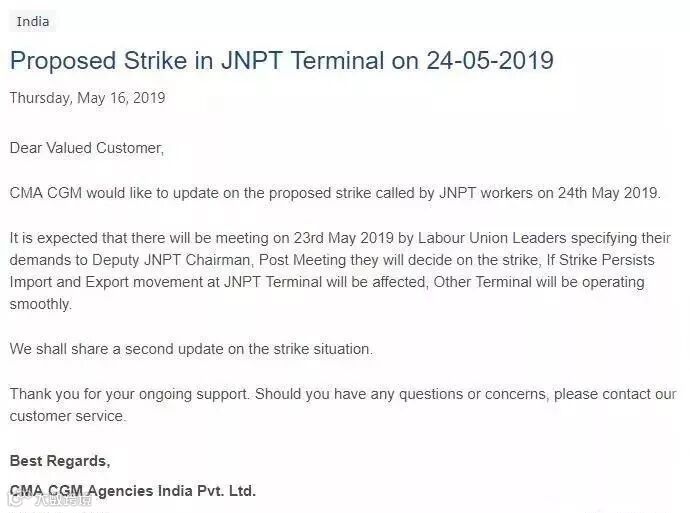Click the word smoothly ending the paragraph
Image resolution: width=690 pixels, height=513 pixels.
(x=40, y=304)
